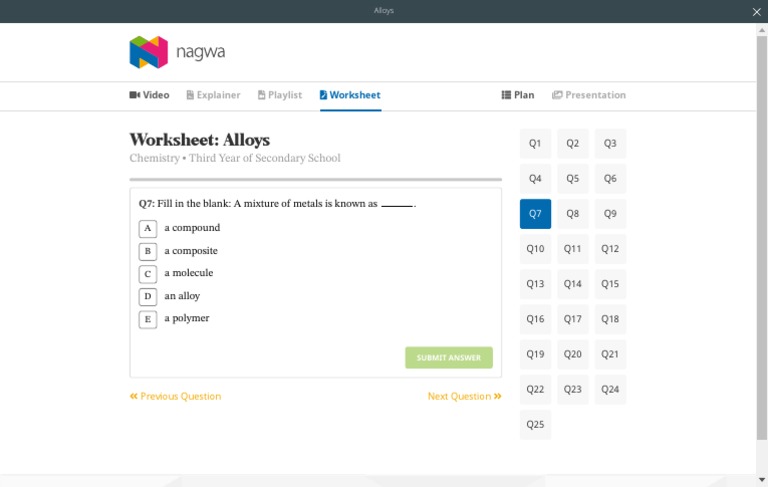The height and width of the screenshot is (487, 768).
Task: Jump to question Q23
Action: 573,390
